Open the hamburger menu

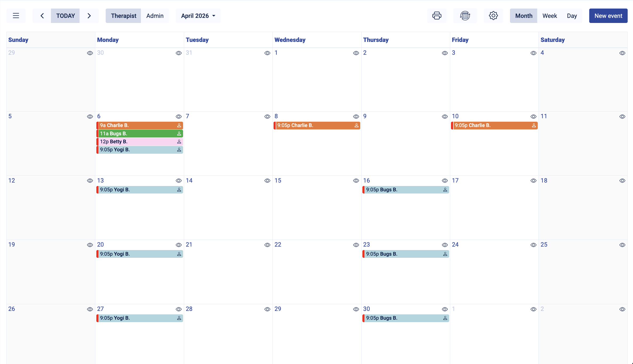pos(16,15)
